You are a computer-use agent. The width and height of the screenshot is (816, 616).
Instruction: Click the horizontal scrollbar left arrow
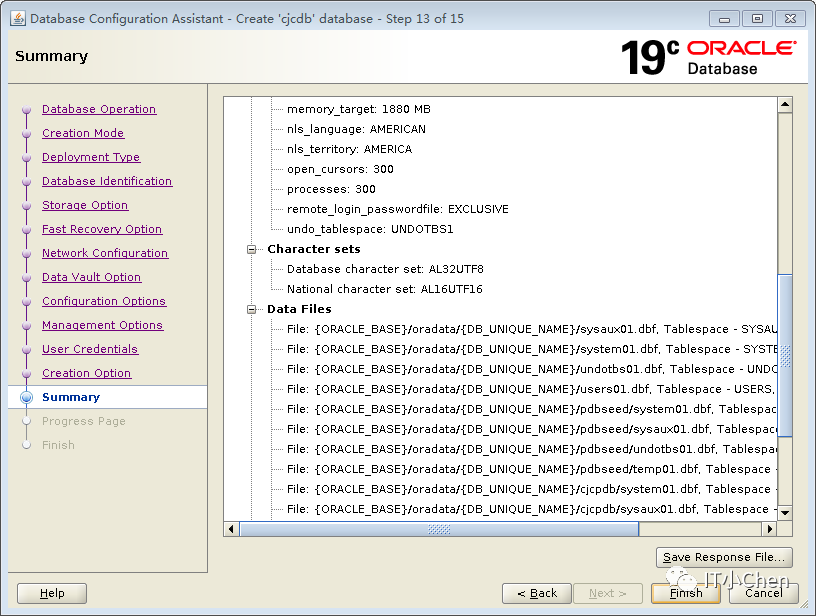point(232,529)
